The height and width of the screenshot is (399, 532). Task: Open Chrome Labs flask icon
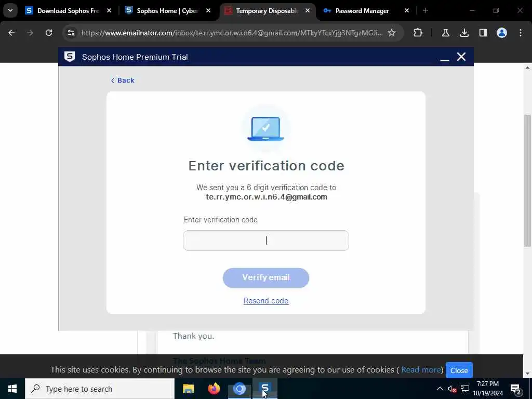point(445,33)
